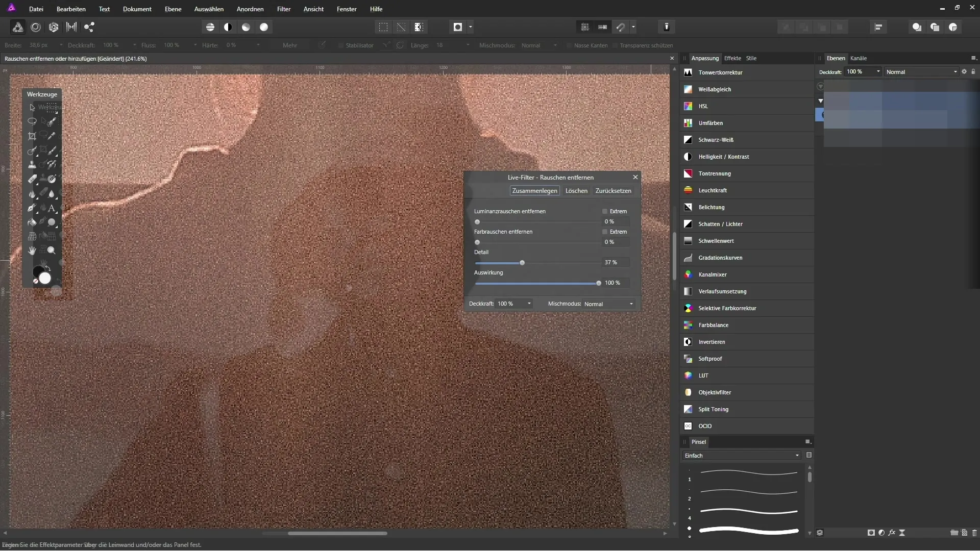Click the Deselect toolbar icon
Viewport: 980px width, 551px height.
(401, 27)
